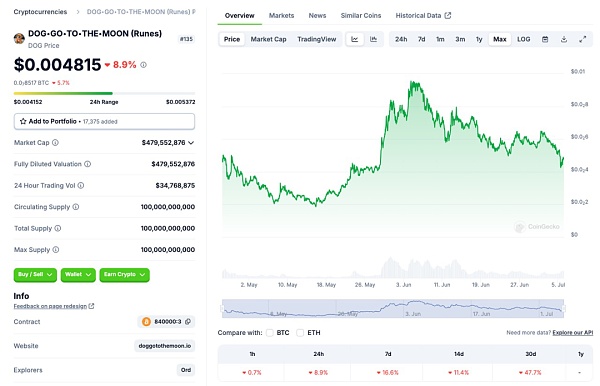The image size is (600, 386).
Task: Switch to candlestick chart icon
Action: 373,39
